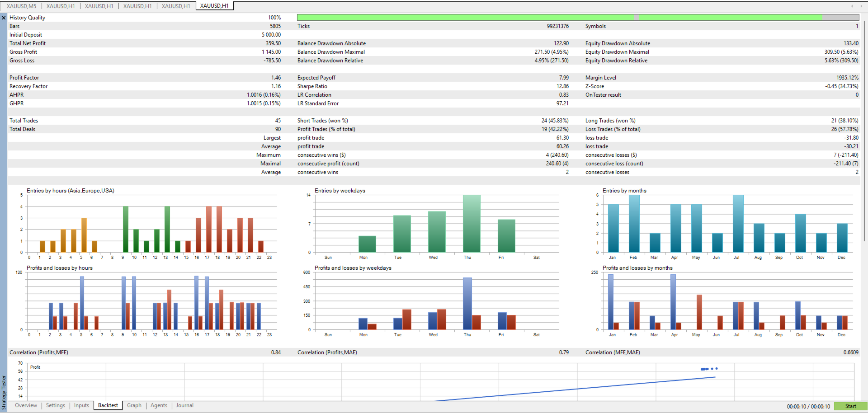
Task: Open the Overview tab
Action: point(26,405)
